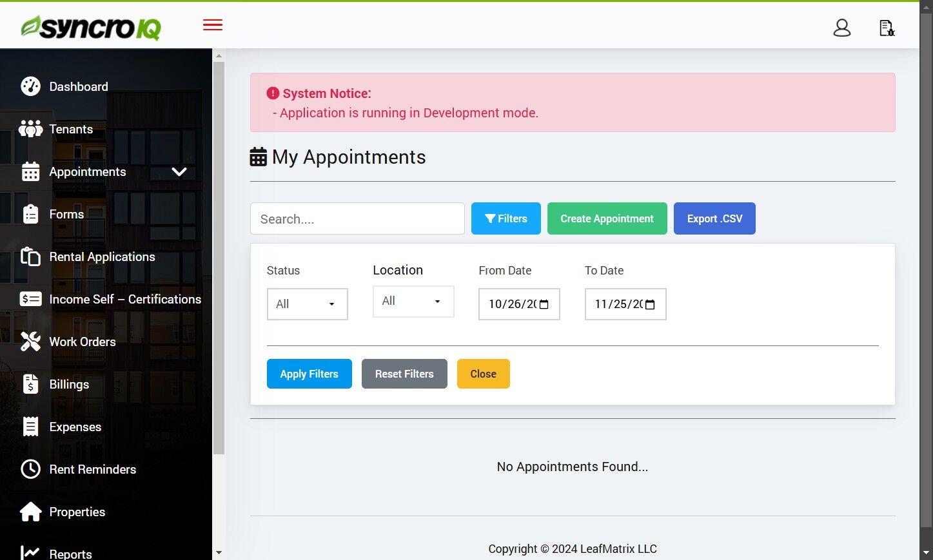Click Apply Filters button
The width and height of the screenshot is (933, 560).
(x=309, y=374)
